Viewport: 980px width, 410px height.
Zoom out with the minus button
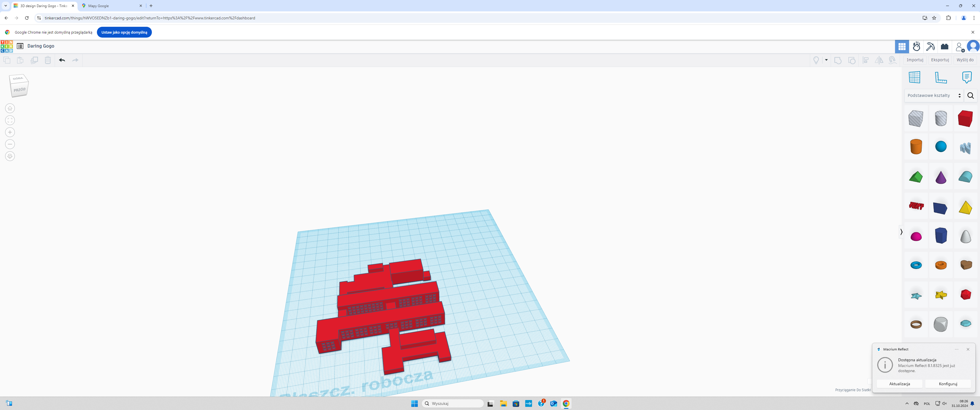(x=10, y=144)
